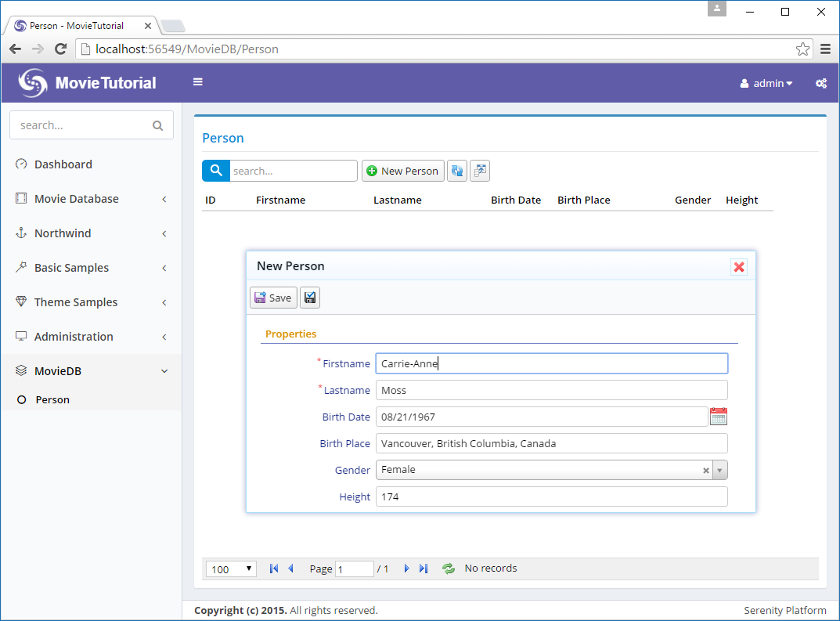Click the sidebar toggle hamburger icon

(x=198, y=82)
